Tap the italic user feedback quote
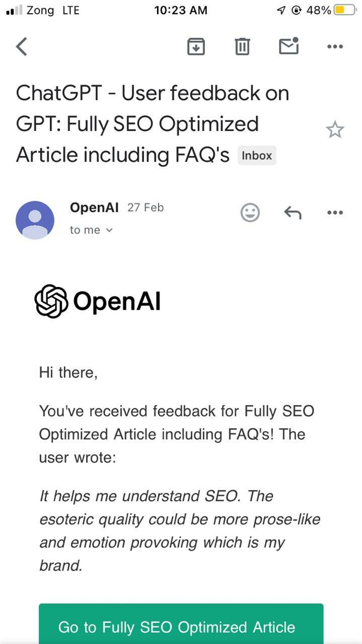362x644 pixels. click(179, 531)
